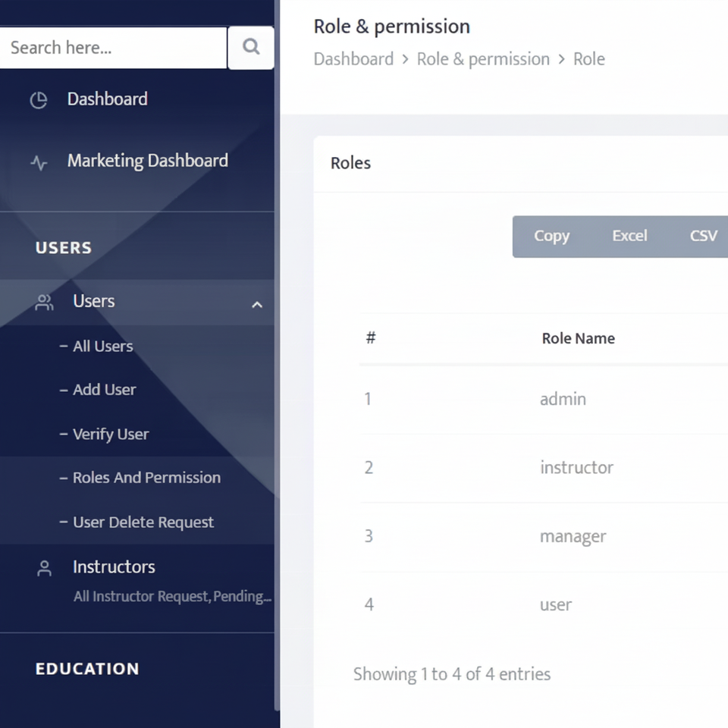Screen dimensions: 728x728
Task: Export table using CSV button
Action: 703,236
